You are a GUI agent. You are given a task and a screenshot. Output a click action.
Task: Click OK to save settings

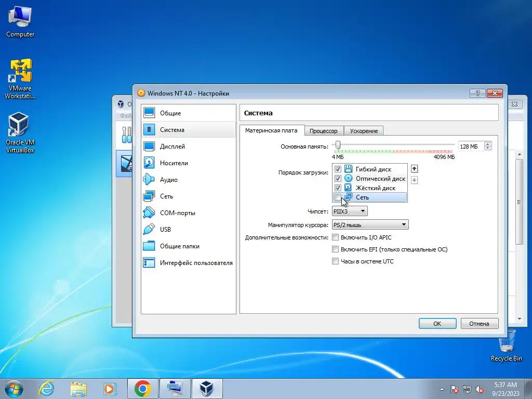[x=437, y=323]
